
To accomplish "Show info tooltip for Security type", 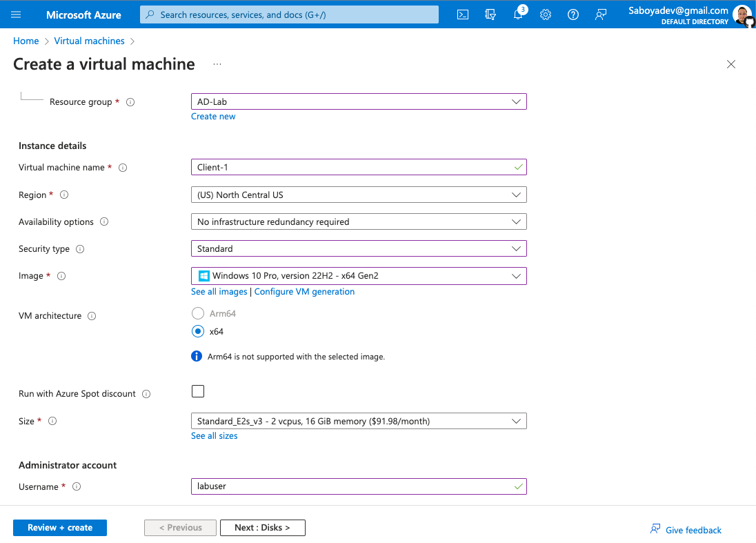I will pyautogui.click(x=80, y=249).
